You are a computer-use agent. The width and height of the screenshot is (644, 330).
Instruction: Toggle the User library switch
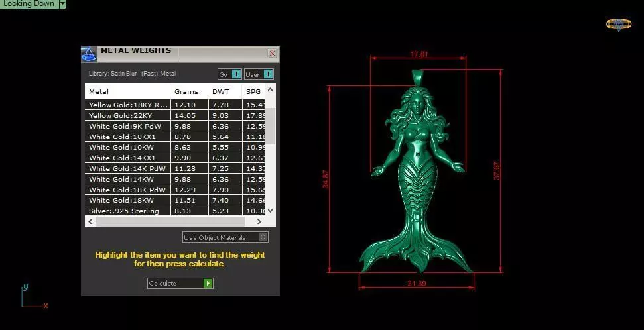tap(259, 74)
